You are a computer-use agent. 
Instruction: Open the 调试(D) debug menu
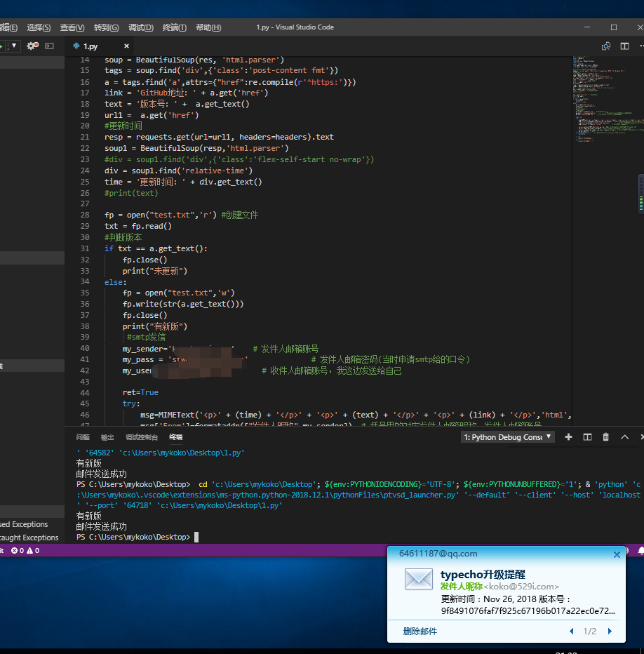click(x=140, y=27)
